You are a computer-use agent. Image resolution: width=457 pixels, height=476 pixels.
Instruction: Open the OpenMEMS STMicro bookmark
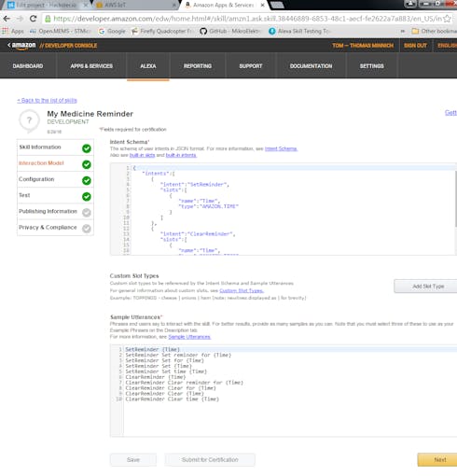click(60, 31)
